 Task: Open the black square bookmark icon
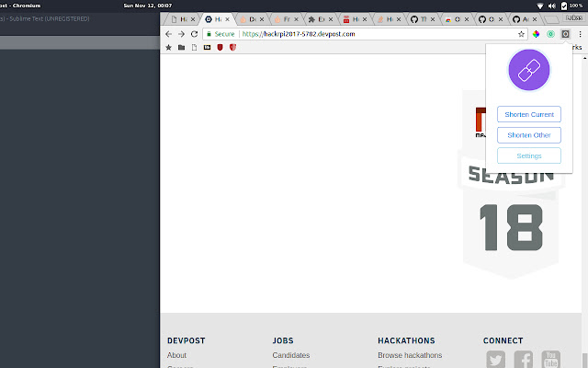click(207, 47)
